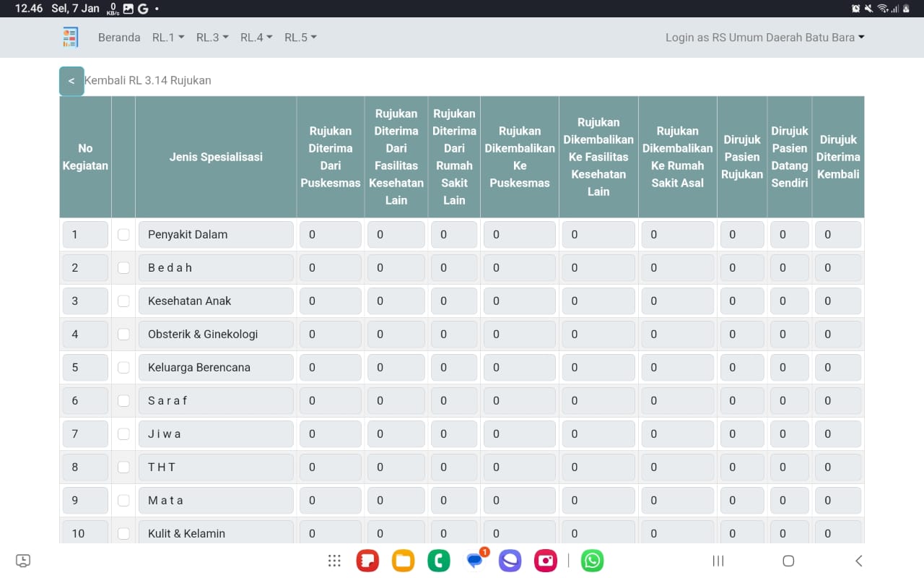Click Rujukan Diterima Dari Puskesmas field for Bedah
924x578 pixels.
[331, 267]
